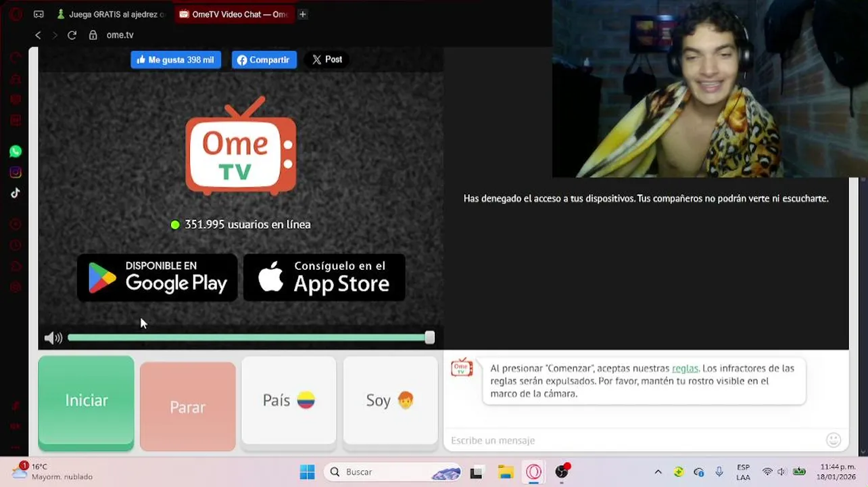This screenshot has width=868, height=487.
Task: Open OBS Studio from the taskbar
Action: point(562,472)
